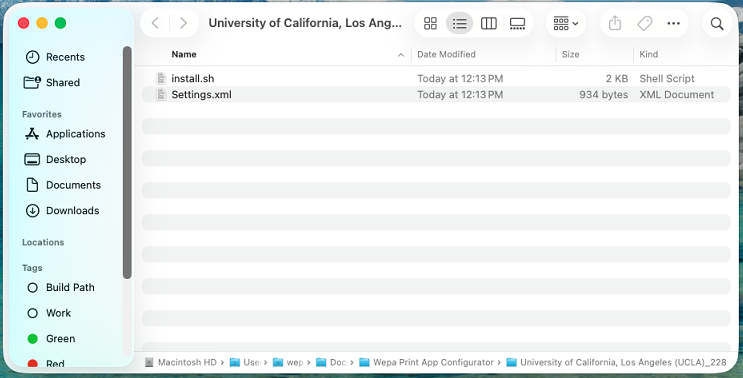Go back with the left chevron
This screenshot has height=378, width=743.
(155, 23)
